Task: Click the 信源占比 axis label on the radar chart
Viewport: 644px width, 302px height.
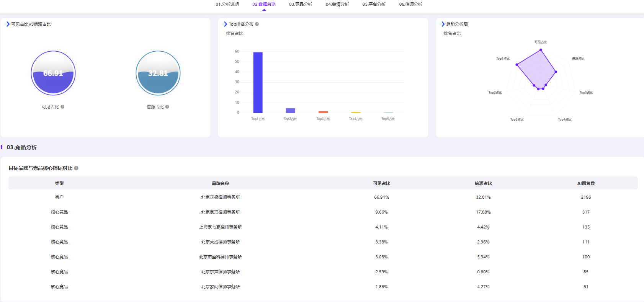Action: tap(578, 59)
